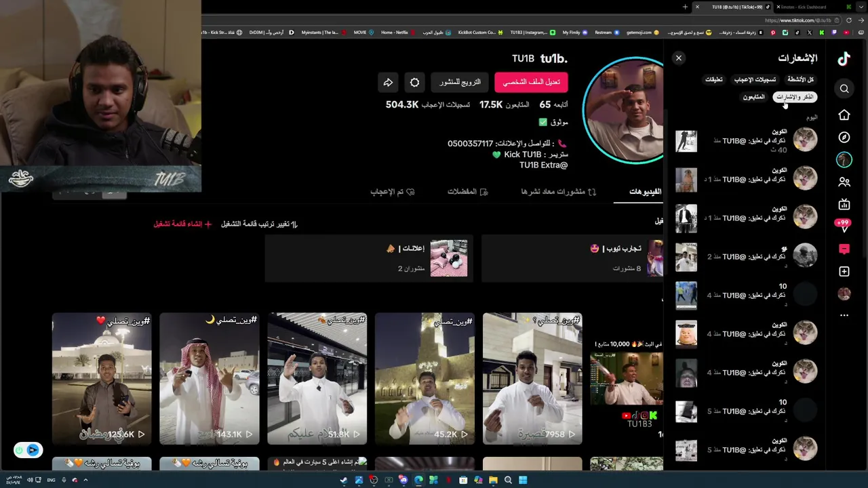Switch to the 'تم الإعجاب' liked tab

click(392, 192)
